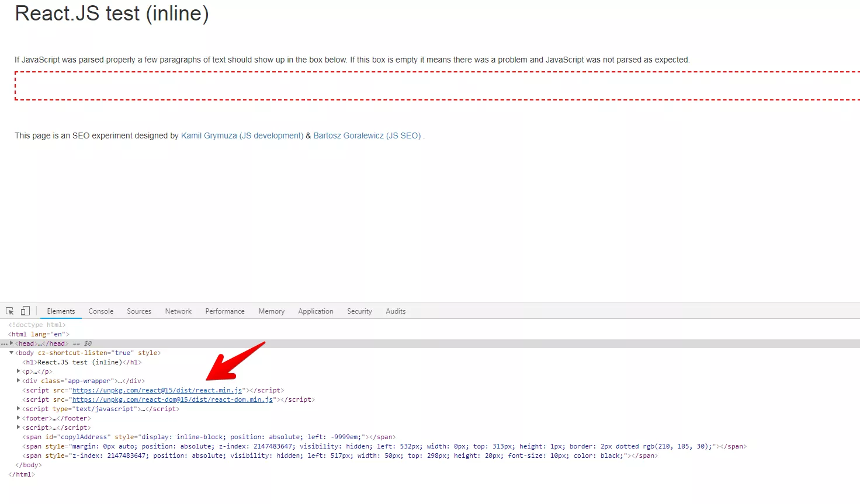Switch to the Network tab
This screenshot has height=504, width=860.
click(x=178, y=311)
